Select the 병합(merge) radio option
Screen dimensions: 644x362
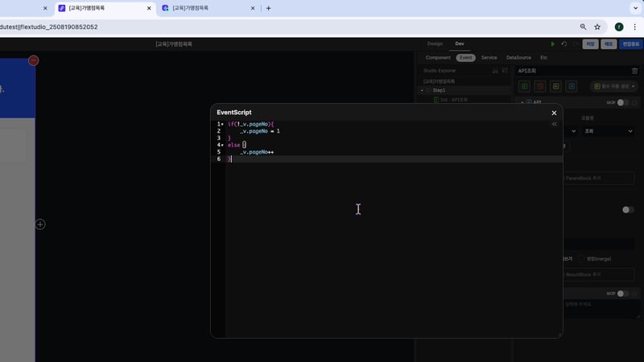click(581, 259)
